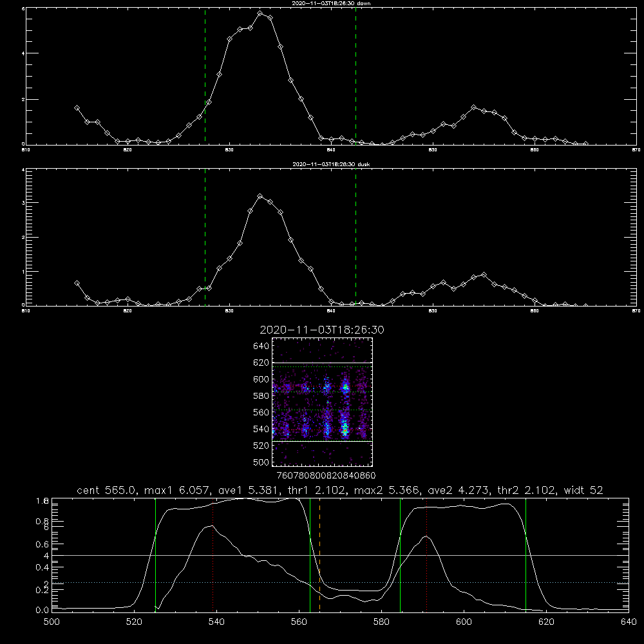Click the green vertical line near 585 in bottom plot

400,555
